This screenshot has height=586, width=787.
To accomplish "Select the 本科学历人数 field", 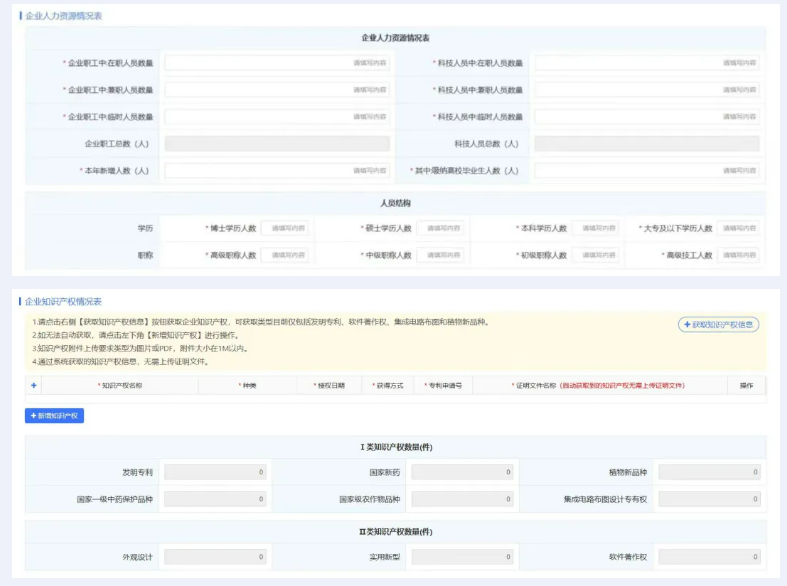I will click(595, 228).
